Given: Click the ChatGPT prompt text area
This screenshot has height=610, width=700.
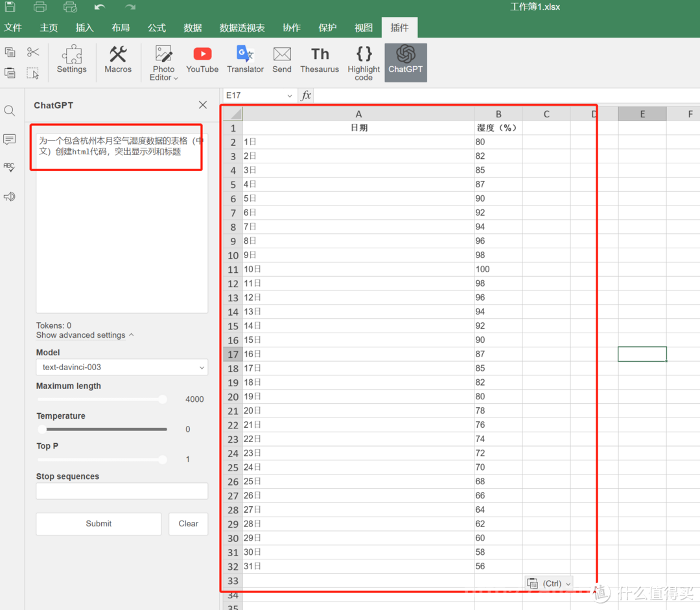Looking at the screenshot, I should tap(122, 222).
